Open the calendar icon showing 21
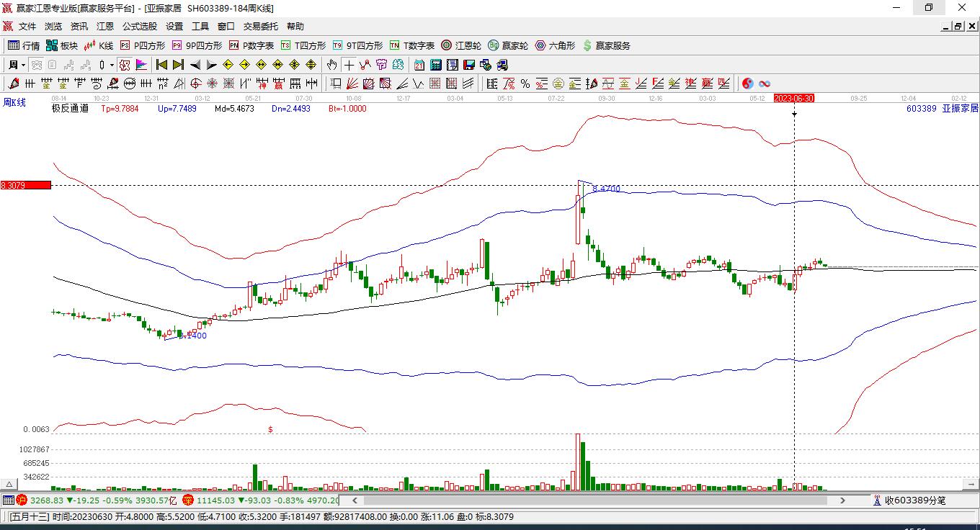The height and width of the screenshot is (530, 980). pyautogui.click(x=419, y=65)
